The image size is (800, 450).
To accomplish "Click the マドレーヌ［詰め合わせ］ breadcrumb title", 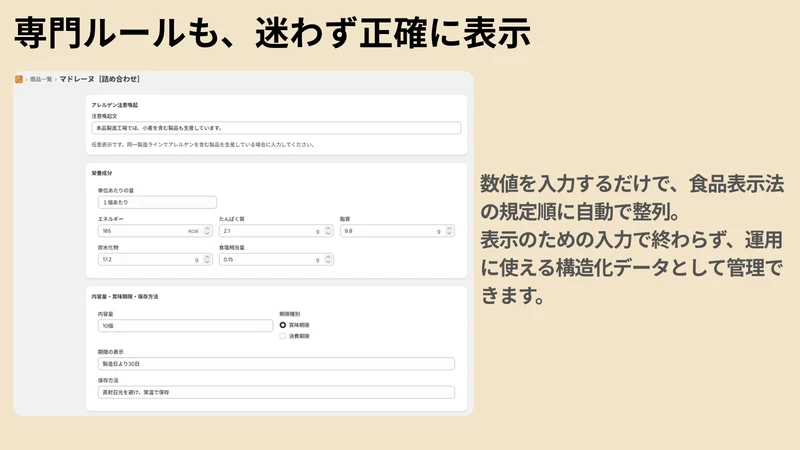I will point(99,79).
